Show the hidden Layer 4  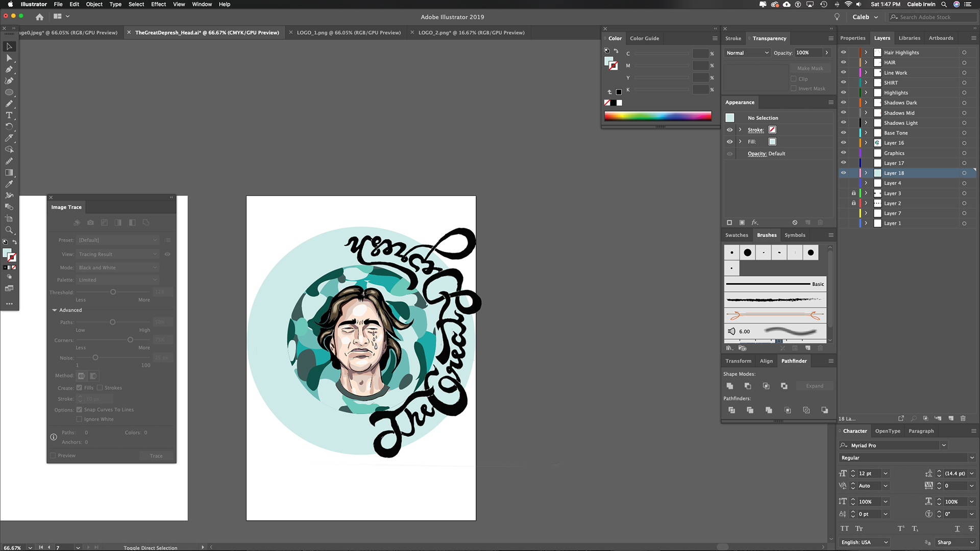click(x=844, y=183)
